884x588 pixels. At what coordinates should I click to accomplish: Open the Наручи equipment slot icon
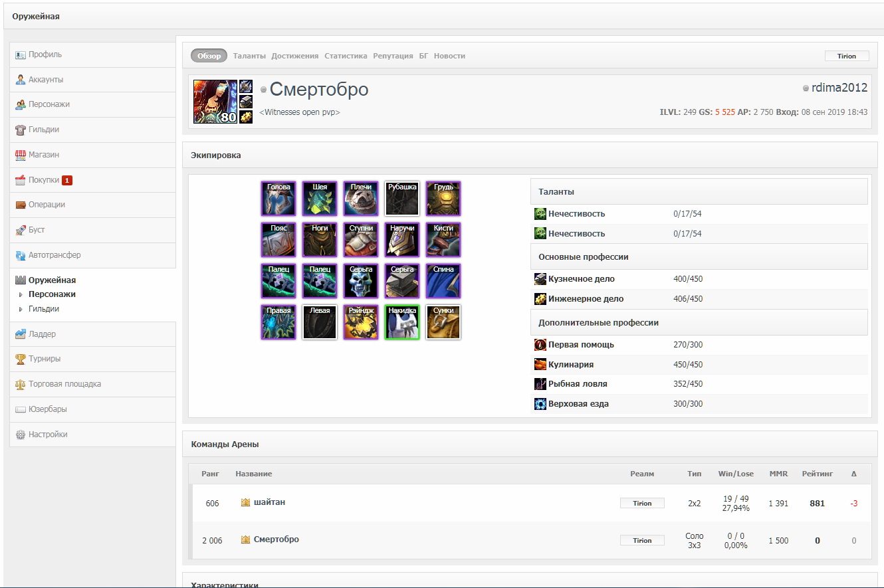click(x=402, y=240)
